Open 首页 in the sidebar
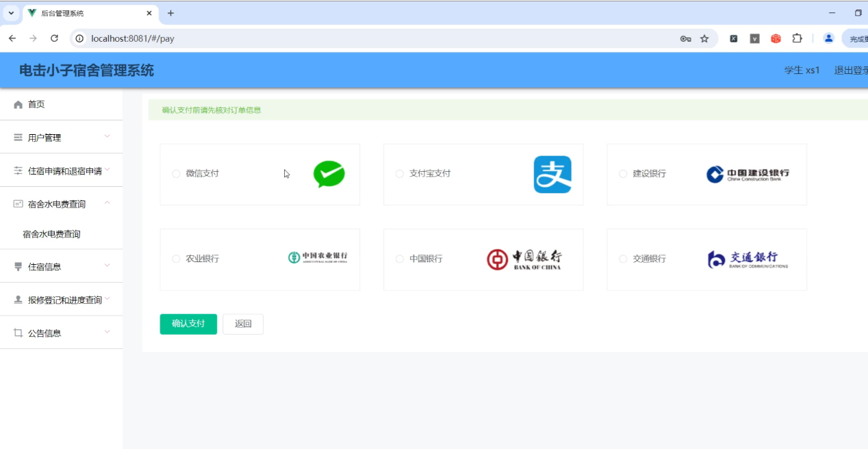 pyautogui.click(x=61, y=105)
